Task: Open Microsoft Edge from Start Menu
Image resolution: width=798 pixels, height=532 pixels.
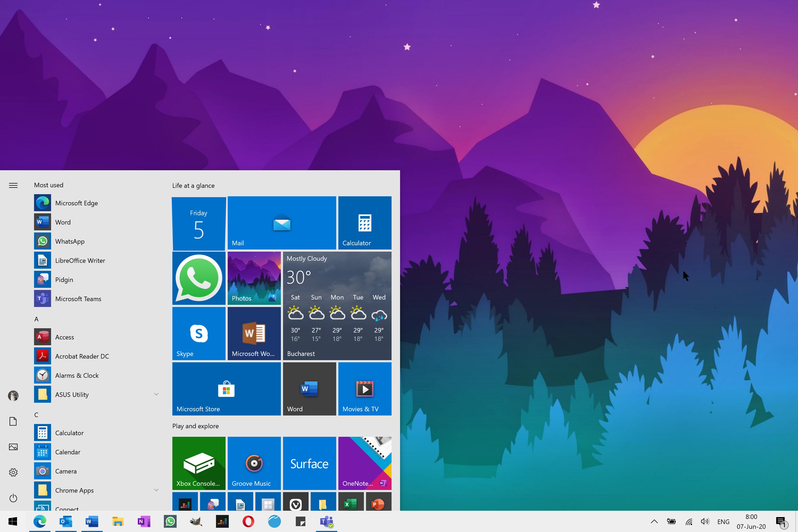Action: tap(77, 202)
